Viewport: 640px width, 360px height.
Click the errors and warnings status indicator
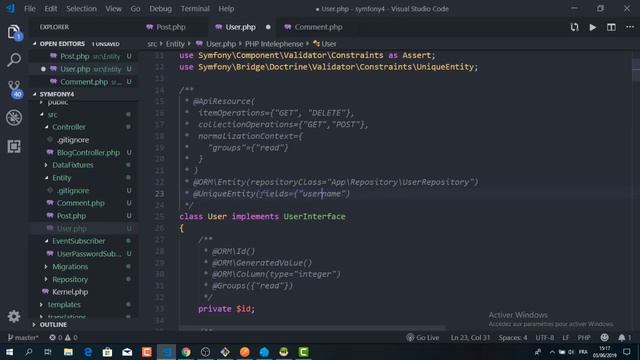click(63, 338)
